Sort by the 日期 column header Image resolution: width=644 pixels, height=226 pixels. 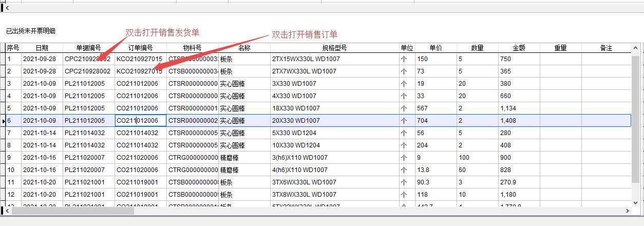click(x=42, y=48)
